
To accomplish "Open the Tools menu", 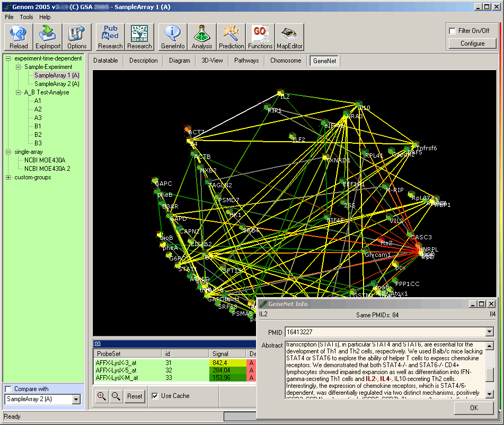I will (26, 17).
